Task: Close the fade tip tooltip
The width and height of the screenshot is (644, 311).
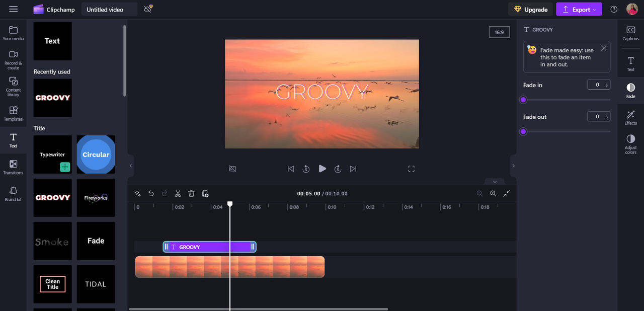Action: point(603,48)
